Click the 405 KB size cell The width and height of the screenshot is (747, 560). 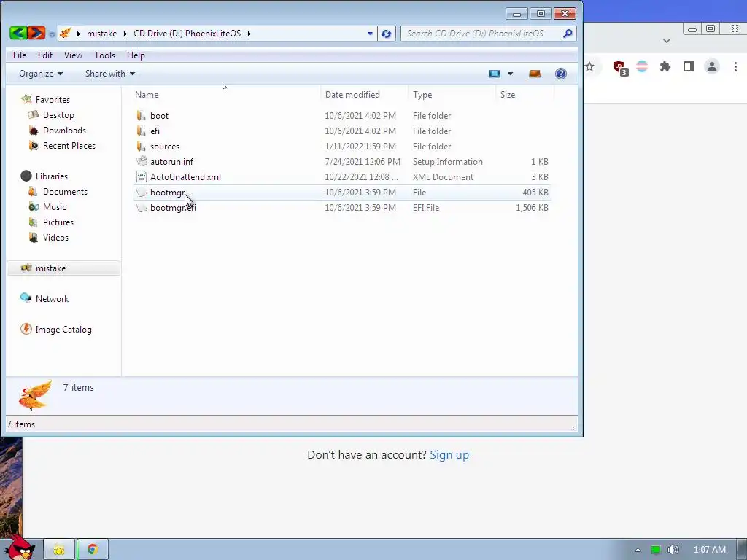coord(535,192)
